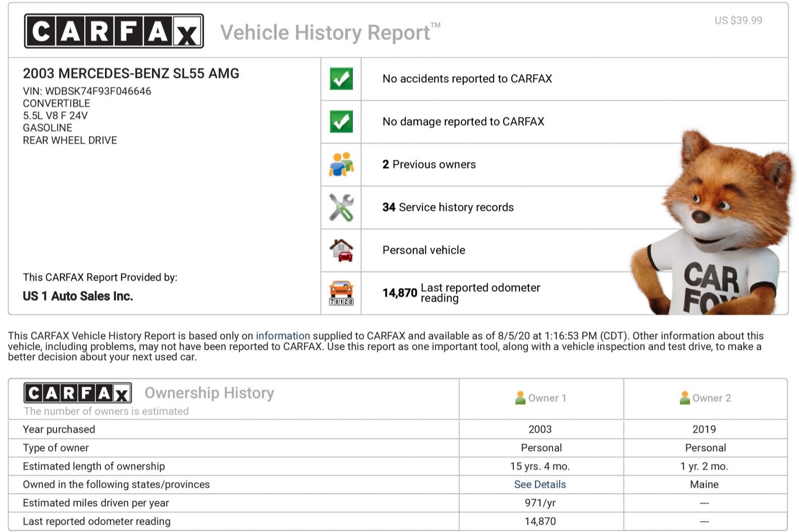Click '34 Service history records' row

click(x=448, y=207)
